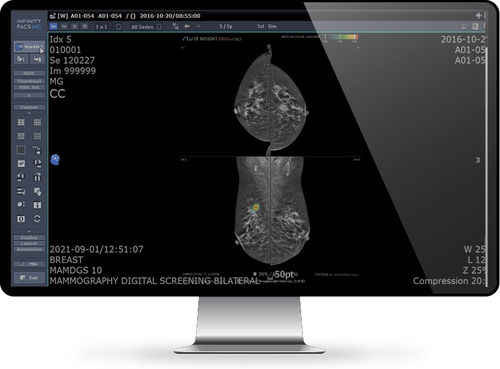Screen dimensions: 500x369
Task: Click the crosshair icon at the title bar's right end
Action: [478, 15]
